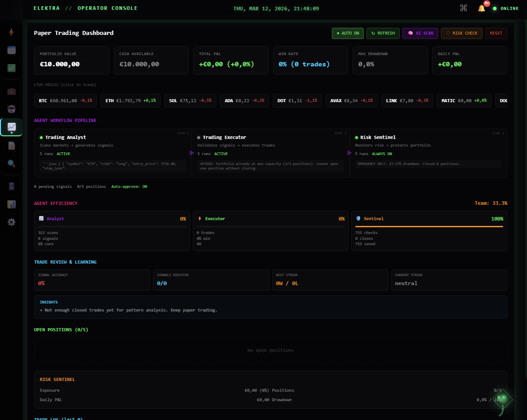The height and width of the screenshot is (420, 527).
Task: Open the calendar view from the sidebar
Action: pyautogui.click(x=11, y=50)
